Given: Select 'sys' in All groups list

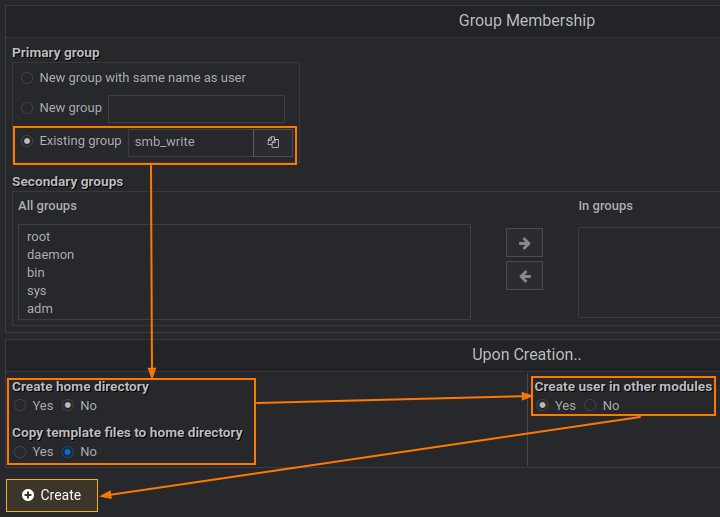Looking at the screenshot, I should (x=37, y=291).
